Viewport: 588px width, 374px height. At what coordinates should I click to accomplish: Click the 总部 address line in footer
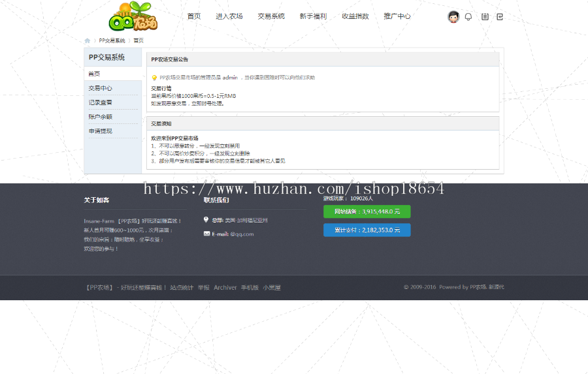pyautogui.click(x=240, y=221)
